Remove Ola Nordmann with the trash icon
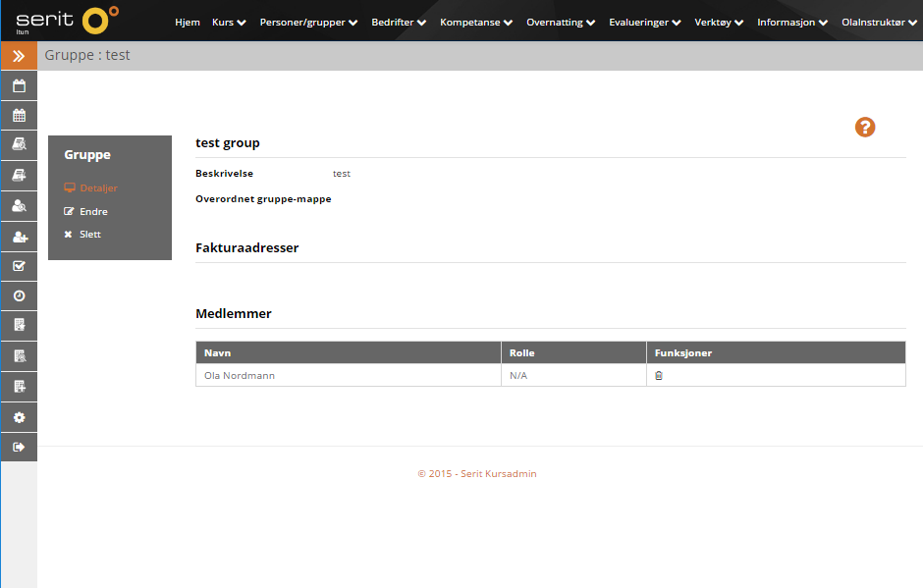The height and width of the screenshot is (588, 923). coord(659,376)
